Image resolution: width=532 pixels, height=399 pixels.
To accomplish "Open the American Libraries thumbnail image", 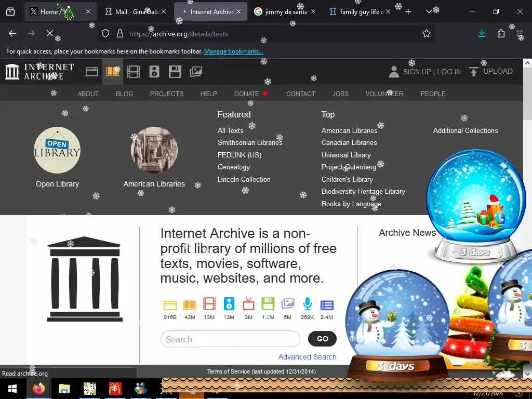I will tap(154, 150).
